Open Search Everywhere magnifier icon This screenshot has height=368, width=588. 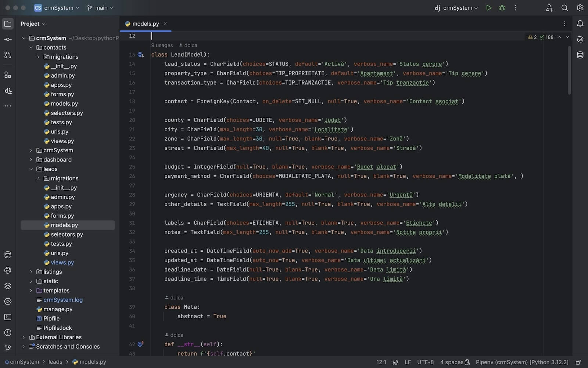click(564, 8)
